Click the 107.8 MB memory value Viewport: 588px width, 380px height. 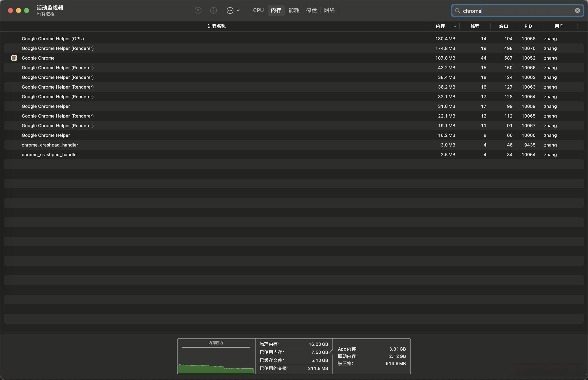coord(445,58)
